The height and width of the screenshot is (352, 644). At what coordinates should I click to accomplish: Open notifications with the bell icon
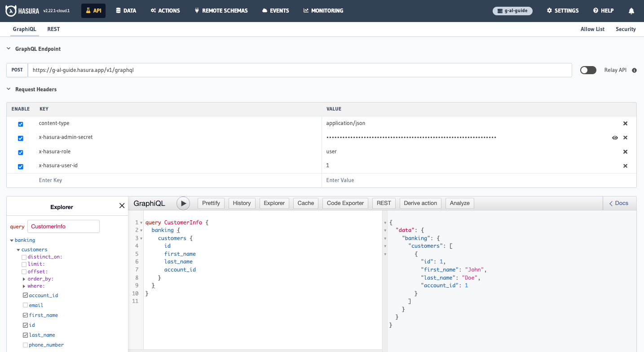[631, 10]
